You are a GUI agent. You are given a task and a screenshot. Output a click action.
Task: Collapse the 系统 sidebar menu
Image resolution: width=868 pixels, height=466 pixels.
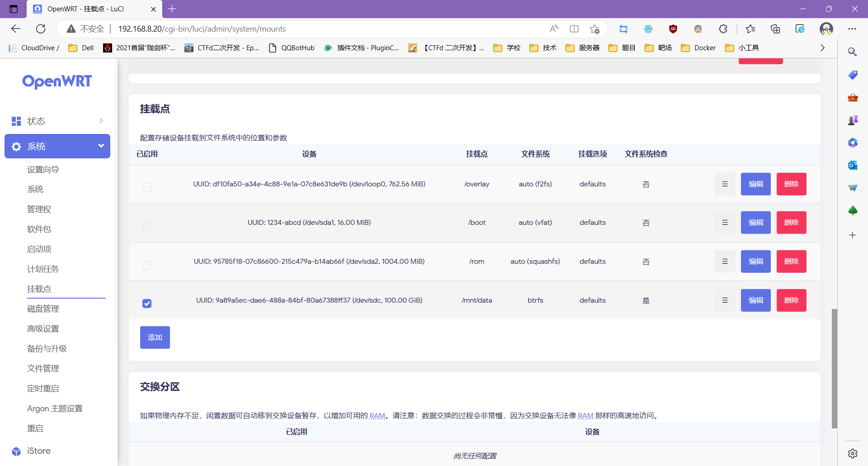point(57,146)
